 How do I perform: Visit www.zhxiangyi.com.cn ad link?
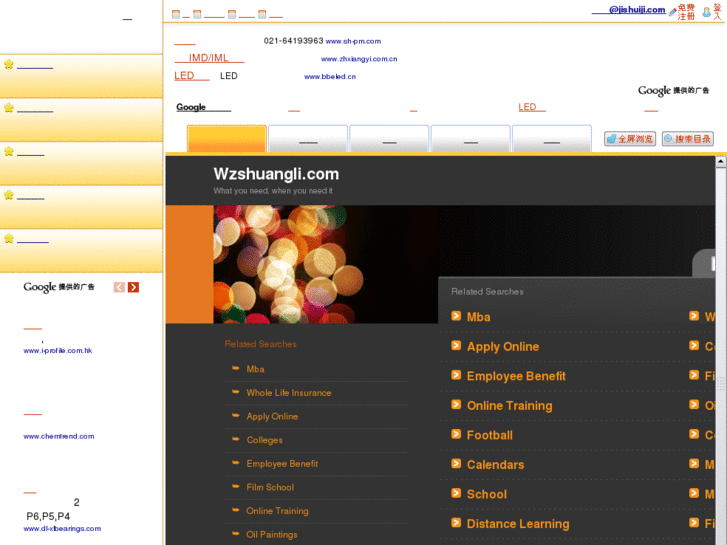point(359,59)
